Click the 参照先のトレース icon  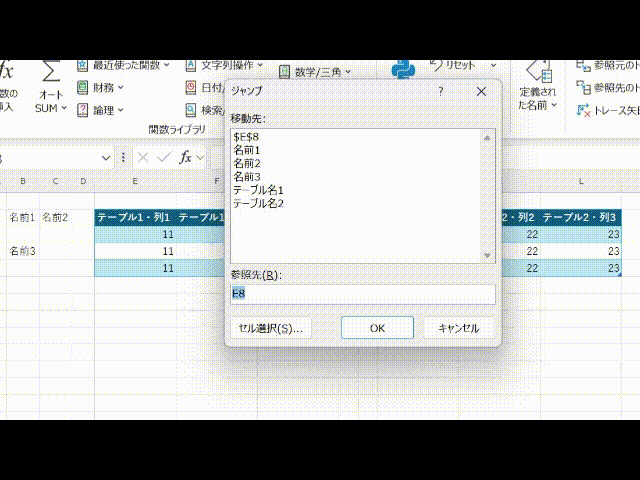click(x=584, y=87)
